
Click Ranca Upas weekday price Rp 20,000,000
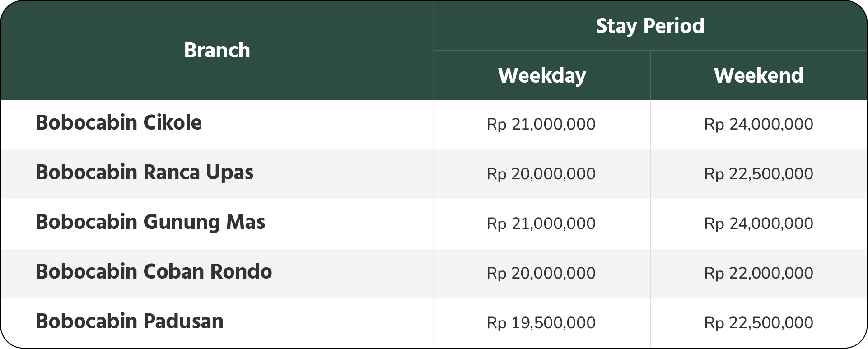point(541,174)
